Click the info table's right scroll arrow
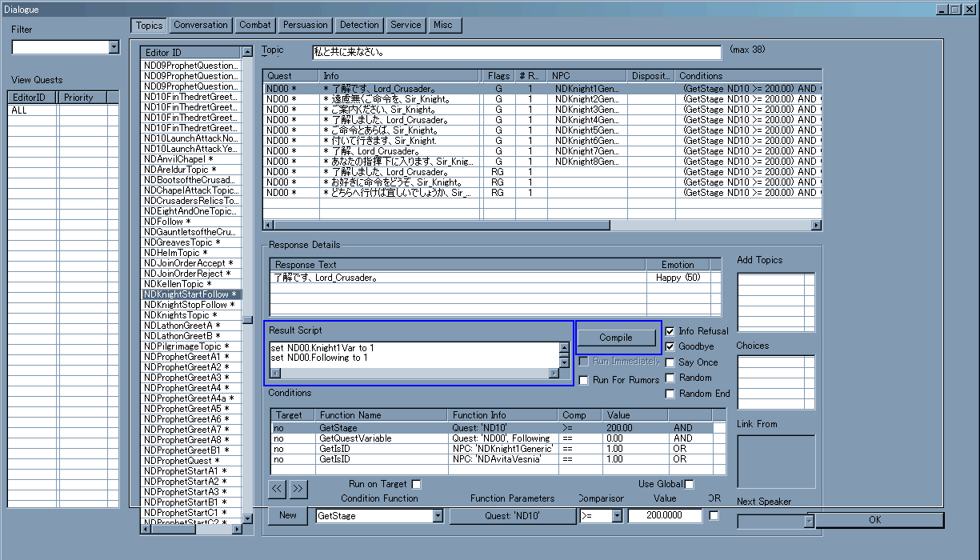This screenshot has width=980, height=560. click(816, 226)
